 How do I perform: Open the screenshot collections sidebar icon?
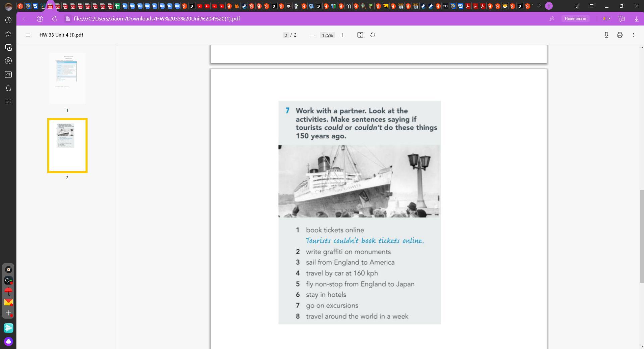(8, 48)
